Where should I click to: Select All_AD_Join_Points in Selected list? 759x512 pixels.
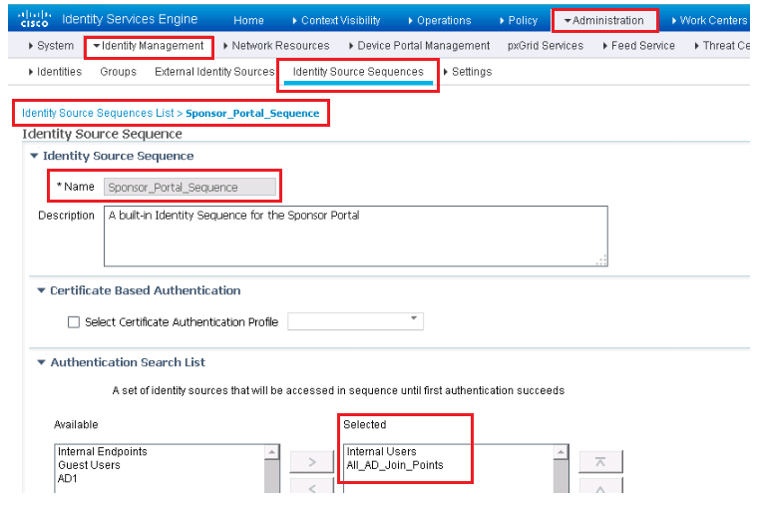point(395,465)
